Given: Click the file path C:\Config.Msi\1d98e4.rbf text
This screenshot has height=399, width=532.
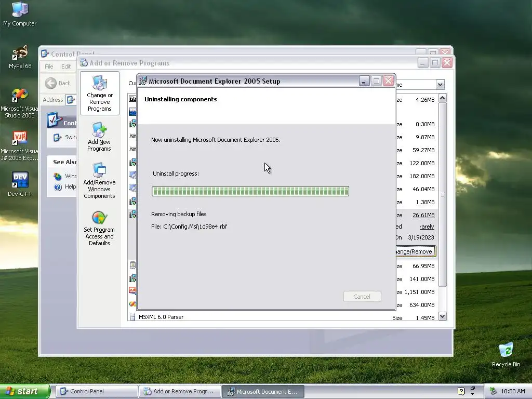Looking at the screenshot, I should click(x=195, y=227).
